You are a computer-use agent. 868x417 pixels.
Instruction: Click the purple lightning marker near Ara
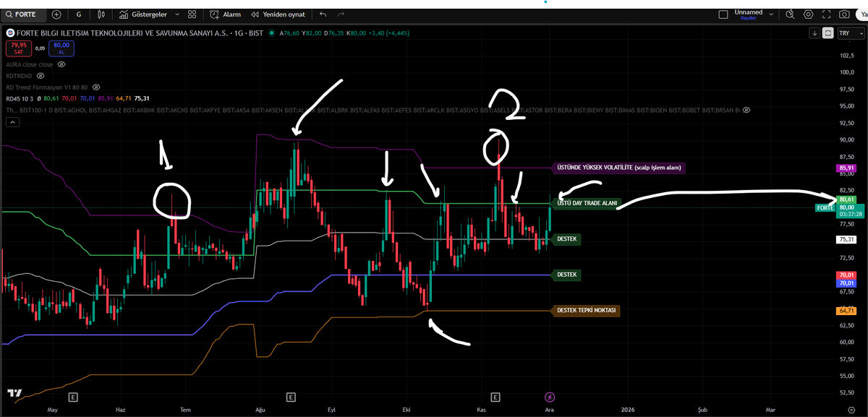click(549, 397)
